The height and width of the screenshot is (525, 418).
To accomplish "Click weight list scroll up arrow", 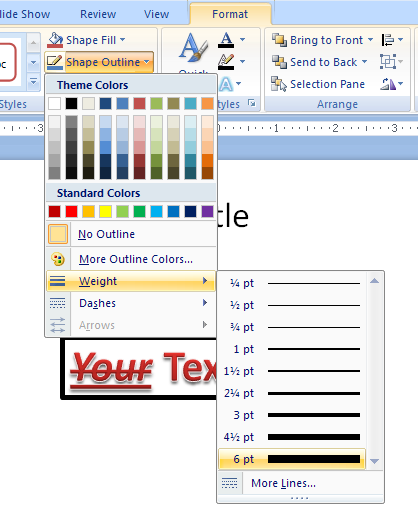I will (x=374, y=281).
